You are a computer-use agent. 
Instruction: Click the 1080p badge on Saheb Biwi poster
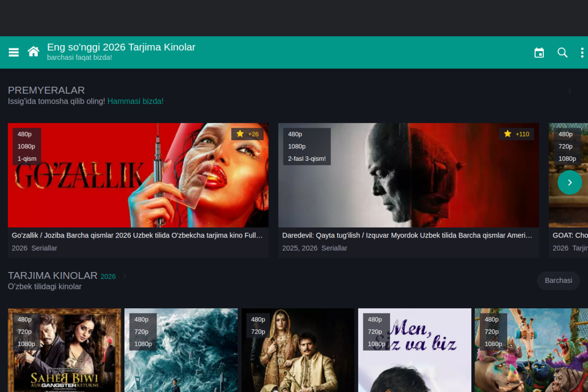coord(27,344)
